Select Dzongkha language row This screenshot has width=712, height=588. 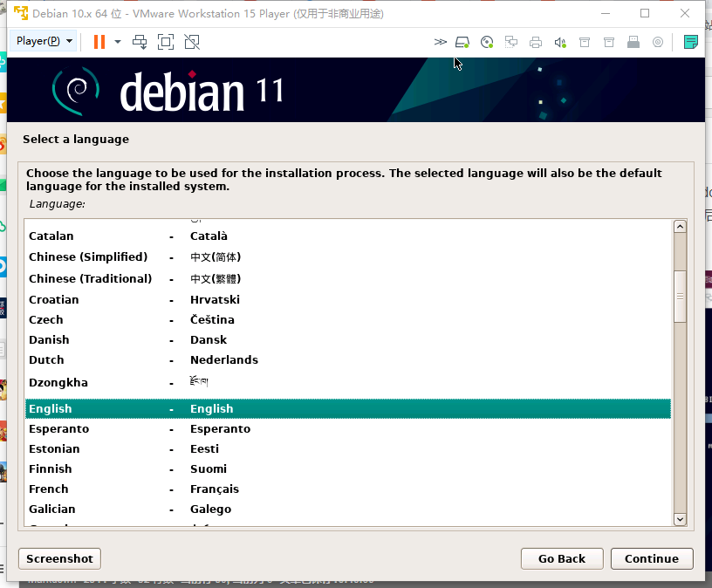[348, 382]
